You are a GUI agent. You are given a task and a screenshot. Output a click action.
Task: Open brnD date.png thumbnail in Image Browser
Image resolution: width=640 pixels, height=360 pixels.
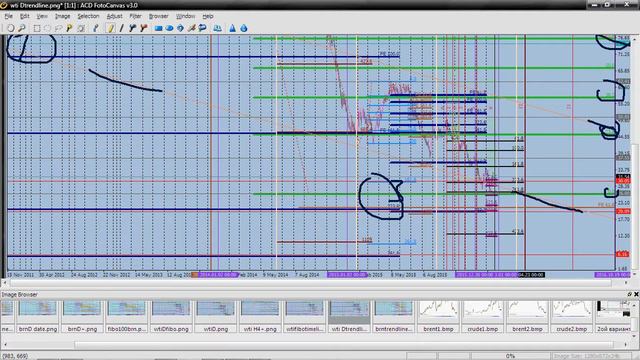38,316
